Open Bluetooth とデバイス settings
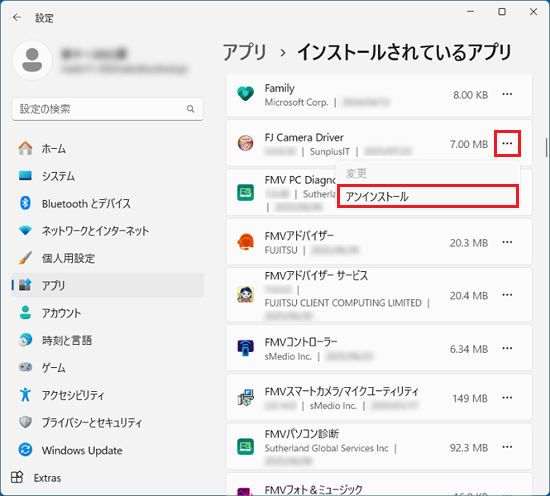Screen dimensions: 550x496 (107, 203)
